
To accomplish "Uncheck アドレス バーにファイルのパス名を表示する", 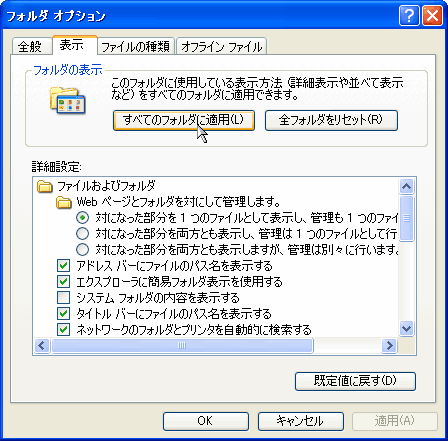I will (x=63, y=266).
